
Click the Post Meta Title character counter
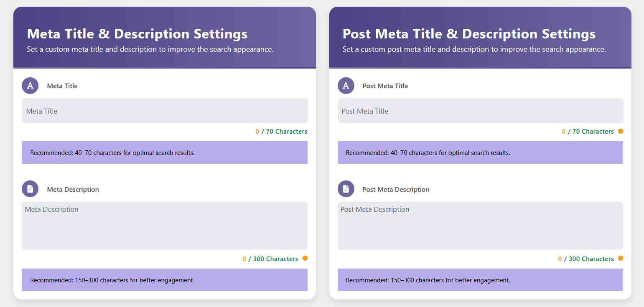click(588, 132)
